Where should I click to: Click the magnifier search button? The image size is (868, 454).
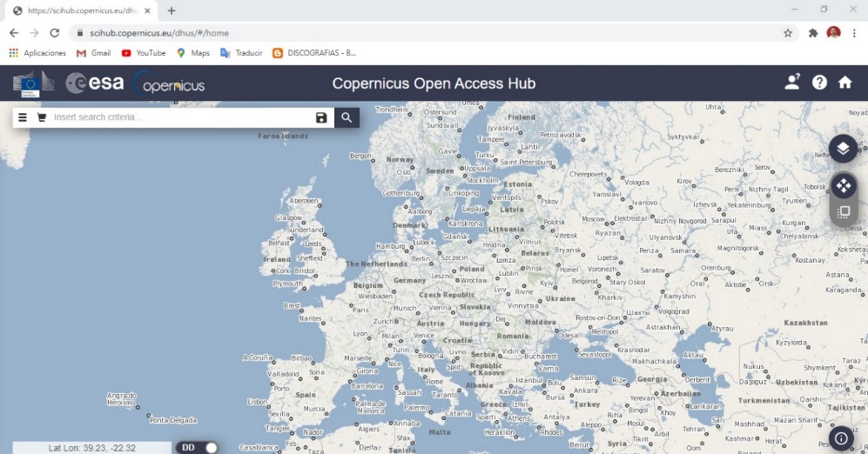point(347,117)
